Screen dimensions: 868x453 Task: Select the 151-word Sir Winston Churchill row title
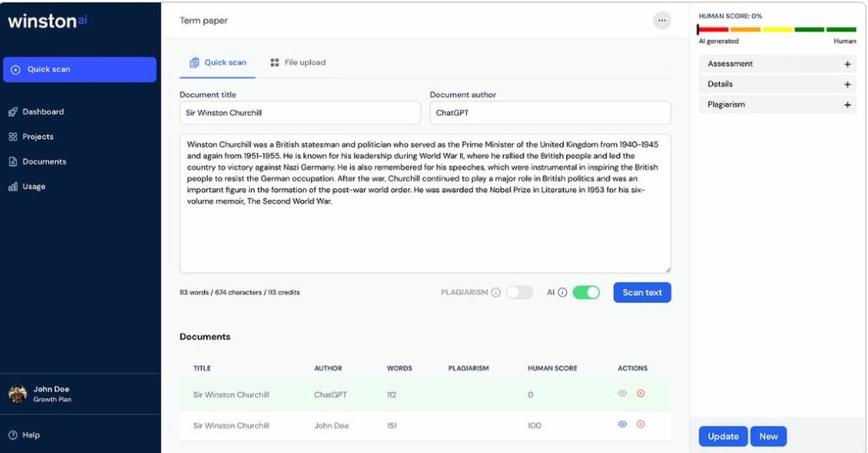click(231, 426)
